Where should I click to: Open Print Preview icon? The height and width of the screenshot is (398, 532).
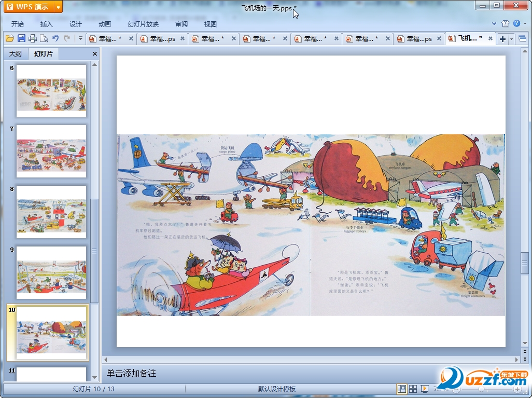coord(44,38)
